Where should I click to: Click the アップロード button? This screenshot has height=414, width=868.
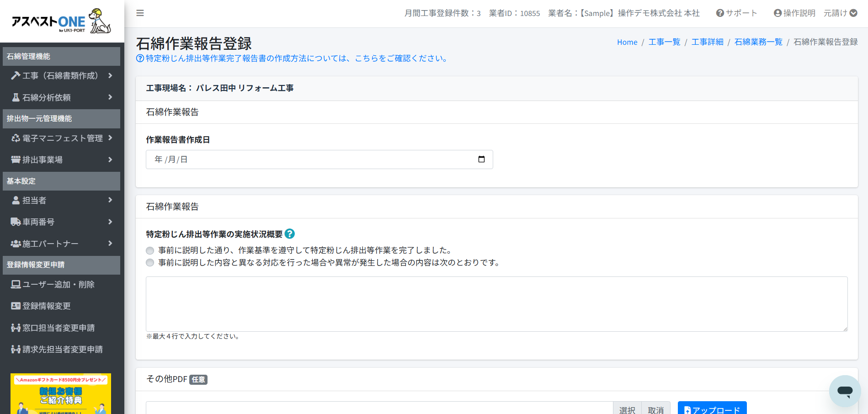(x=712, y=409)
